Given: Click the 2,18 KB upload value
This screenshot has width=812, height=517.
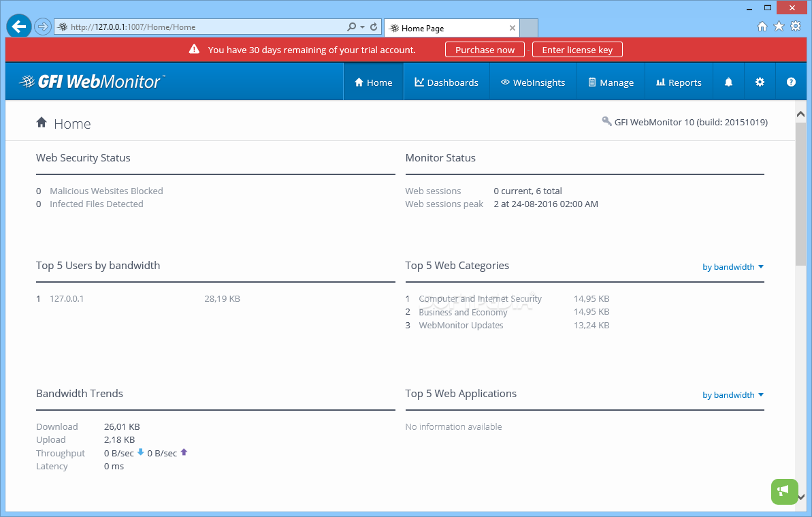Looking at the screenshot, I should [x=119, y=440].
